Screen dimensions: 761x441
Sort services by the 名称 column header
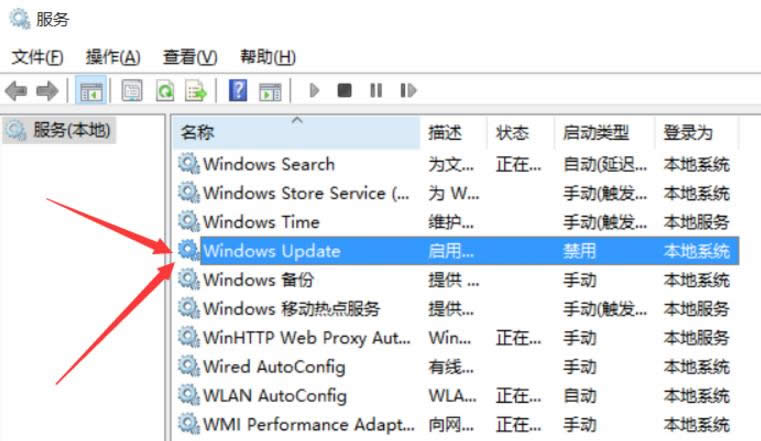pyautogui.click(x=198, y=133)
